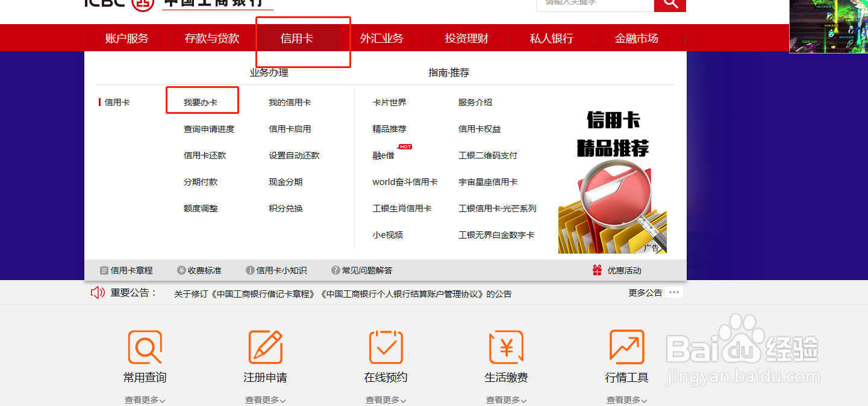Screen dimensions: 868x406
Task: Click the speaker icon next to 重要公告
Action: [x=98, y=292]
